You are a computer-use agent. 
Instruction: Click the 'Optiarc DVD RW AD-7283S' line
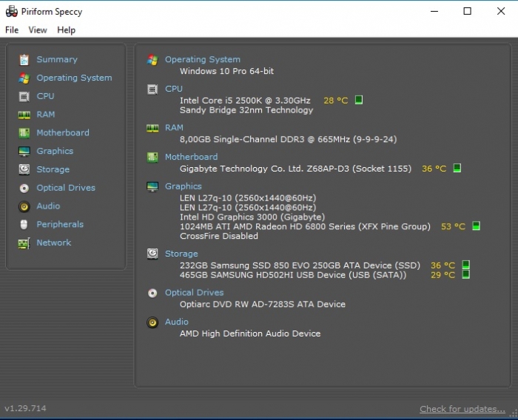point(262,305)
